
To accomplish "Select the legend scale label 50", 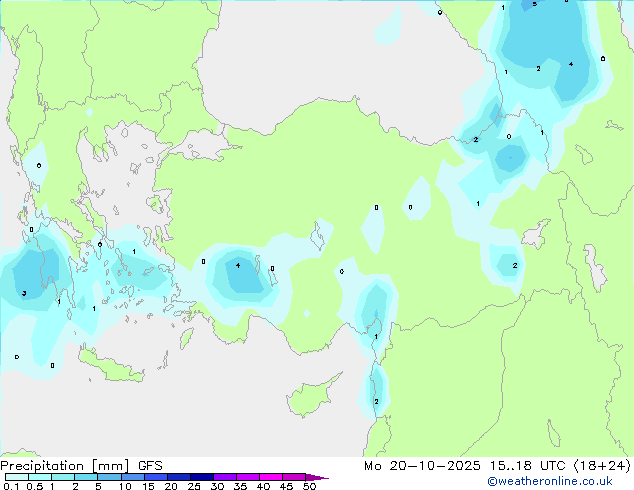I will 309,486.
